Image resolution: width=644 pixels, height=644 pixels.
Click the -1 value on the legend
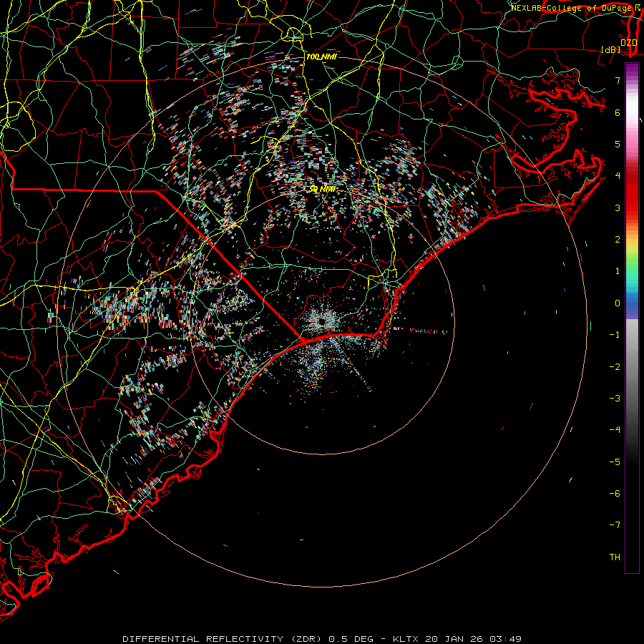[x=615, y=335]
